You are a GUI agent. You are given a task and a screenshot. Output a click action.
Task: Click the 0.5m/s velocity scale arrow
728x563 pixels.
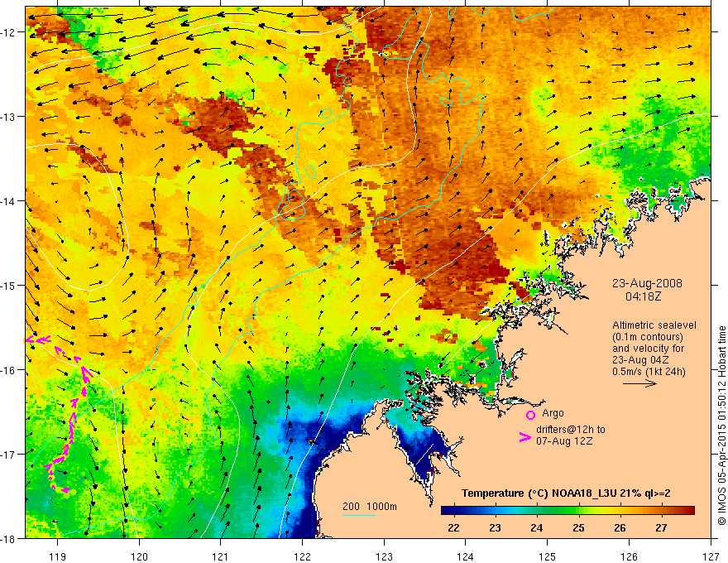tap(639, 383)
